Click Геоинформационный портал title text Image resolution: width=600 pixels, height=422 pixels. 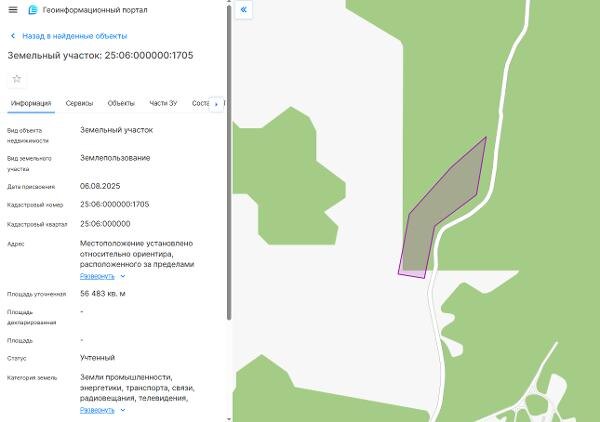[x=95, y=10]
